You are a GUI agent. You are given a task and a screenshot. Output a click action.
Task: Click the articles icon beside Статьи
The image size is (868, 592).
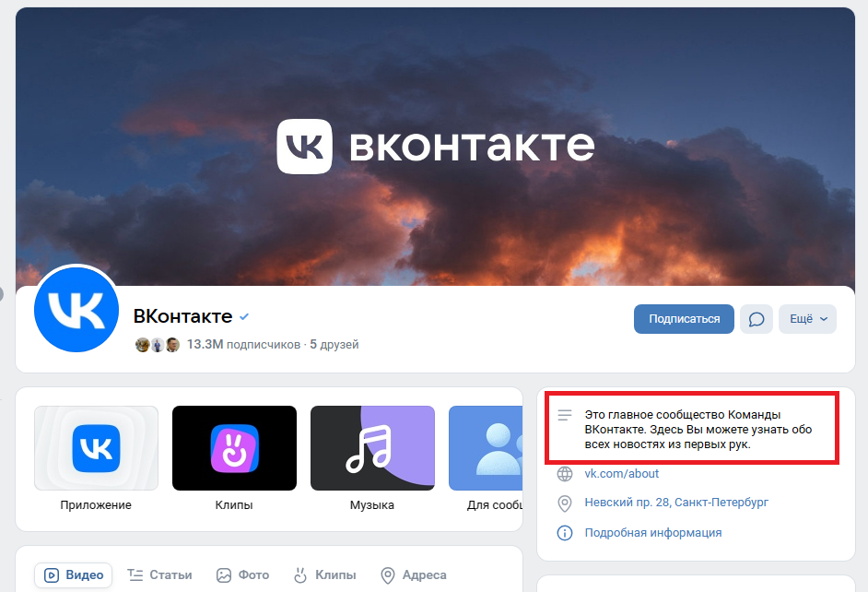point(135,575)
